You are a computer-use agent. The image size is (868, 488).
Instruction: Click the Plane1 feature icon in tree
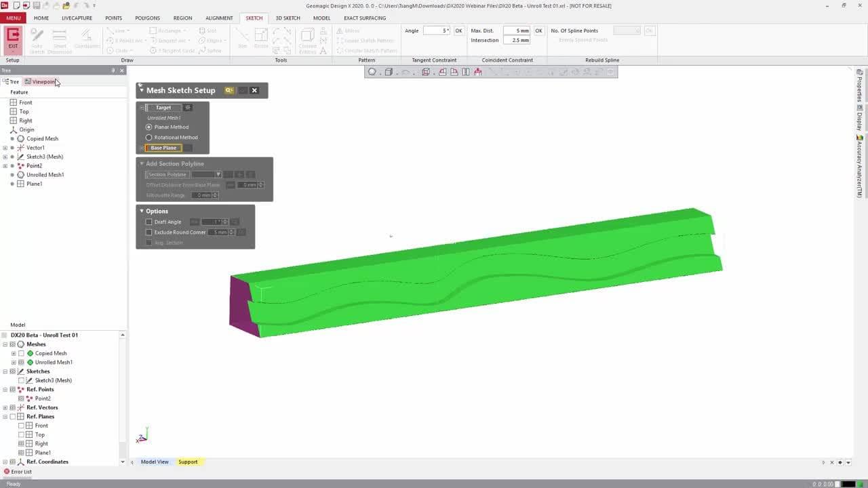click(20, 184)
